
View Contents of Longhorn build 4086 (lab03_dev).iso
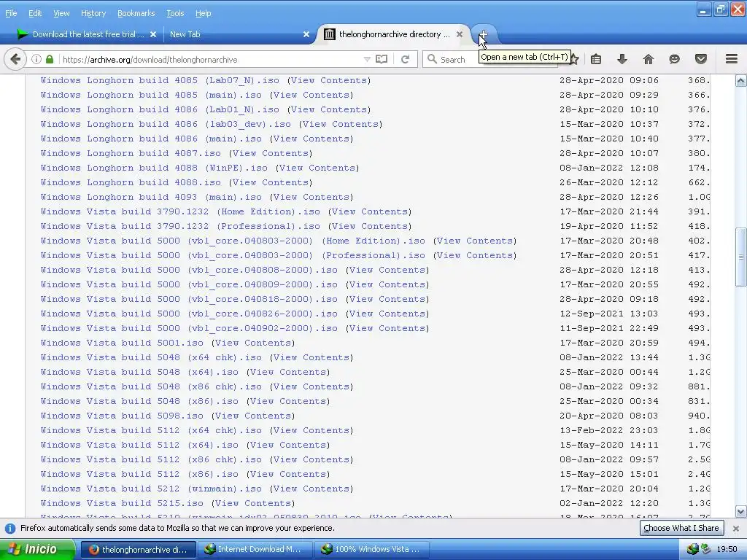point(341,124)
